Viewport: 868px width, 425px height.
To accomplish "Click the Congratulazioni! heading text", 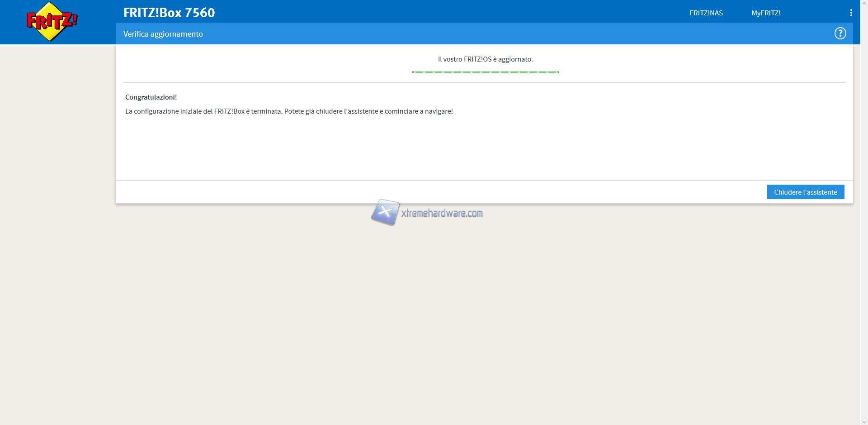I will pyautogui.click(x=151, y=97).
